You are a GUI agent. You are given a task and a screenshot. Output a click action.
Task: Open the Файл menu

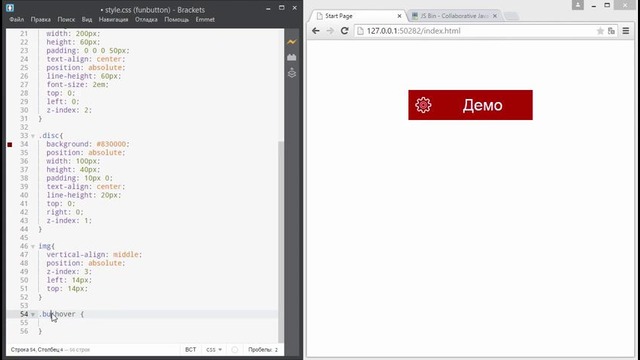[x=17, y=19]
